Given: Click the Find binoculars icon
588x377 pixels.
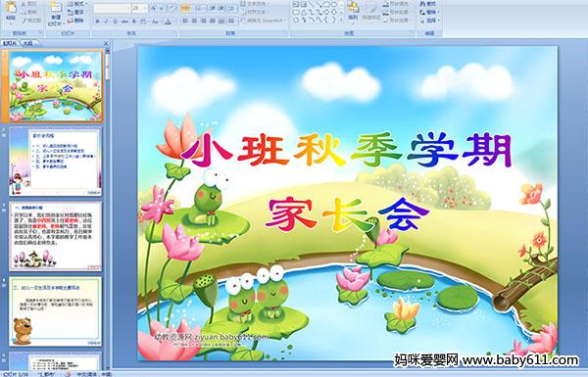Looking at the screenshot, I should [x=428, y=4].
